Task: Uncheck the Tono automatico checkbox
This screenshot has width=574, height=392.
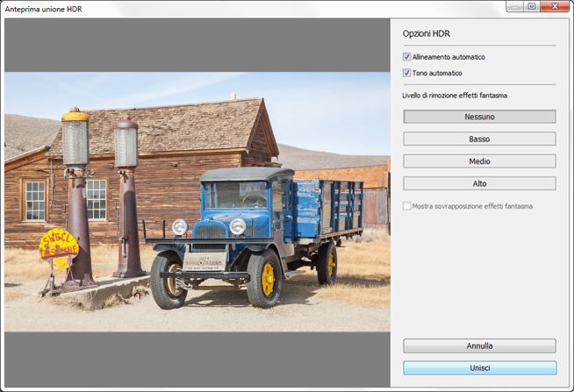Action: [406, 73]
